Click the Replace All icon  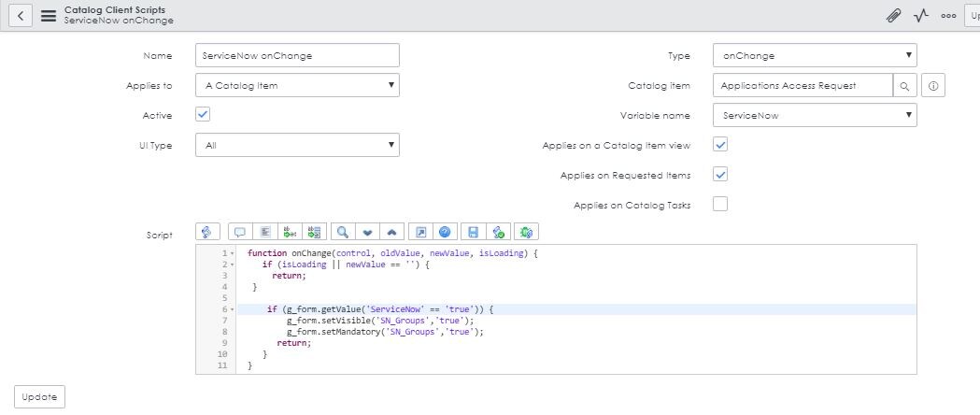(x=315, y=232)
